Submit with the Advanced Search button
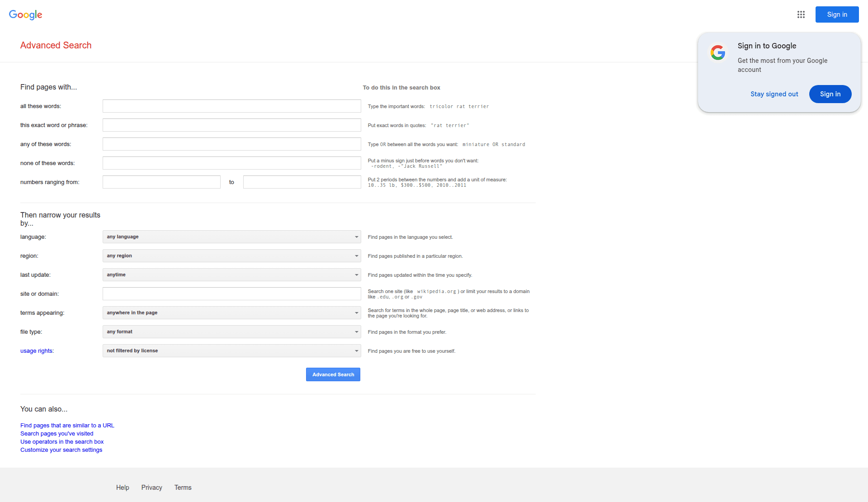868x502 pixels. 333,374
